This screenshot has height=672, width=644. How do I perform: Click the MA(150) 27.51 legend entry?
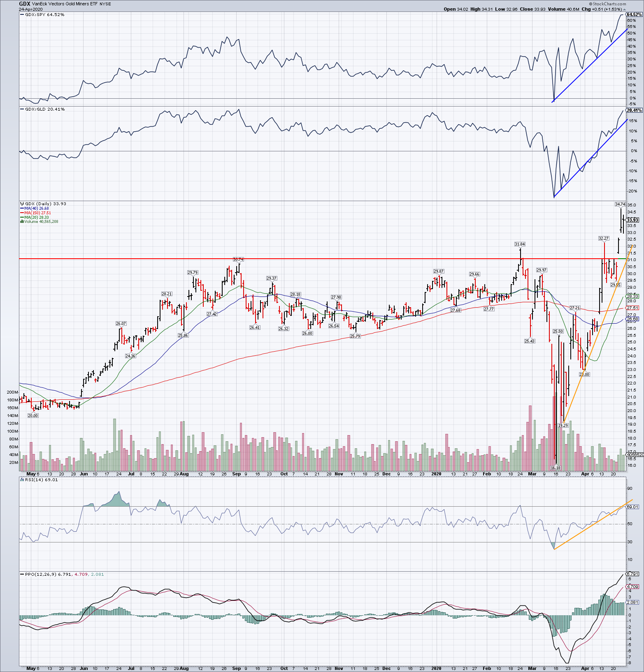[x=37, y=213]
